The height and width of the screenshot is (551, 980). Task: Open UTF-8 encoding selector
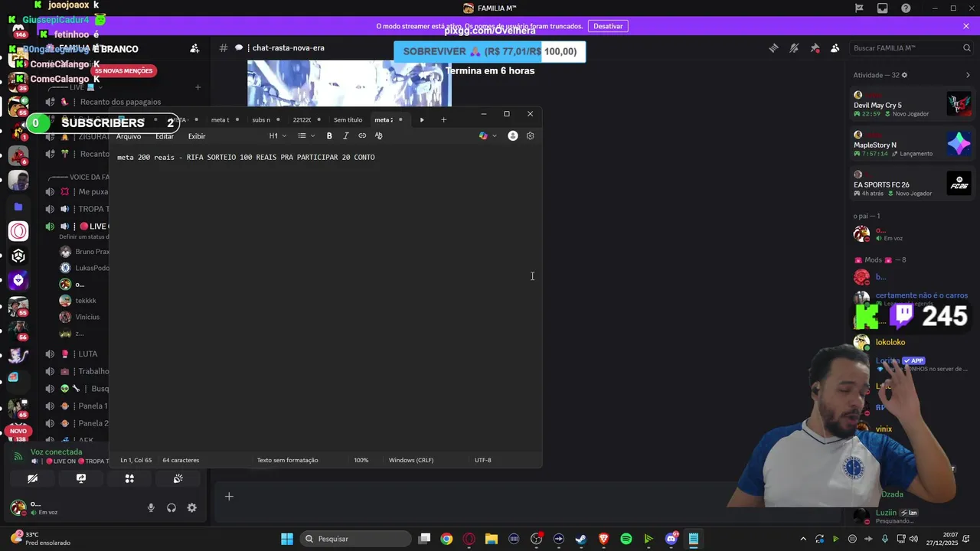[x=483, y=460]
